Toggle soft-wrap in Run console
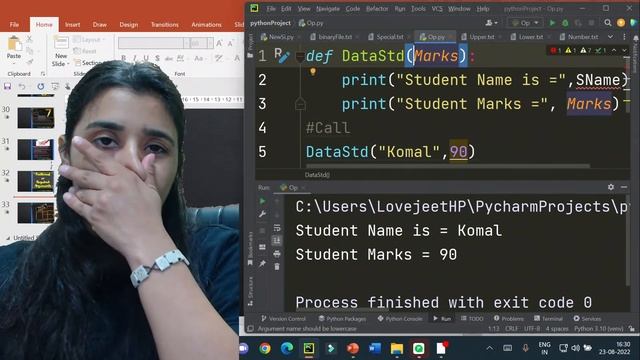The image size is (640, 360). point(277,228)
